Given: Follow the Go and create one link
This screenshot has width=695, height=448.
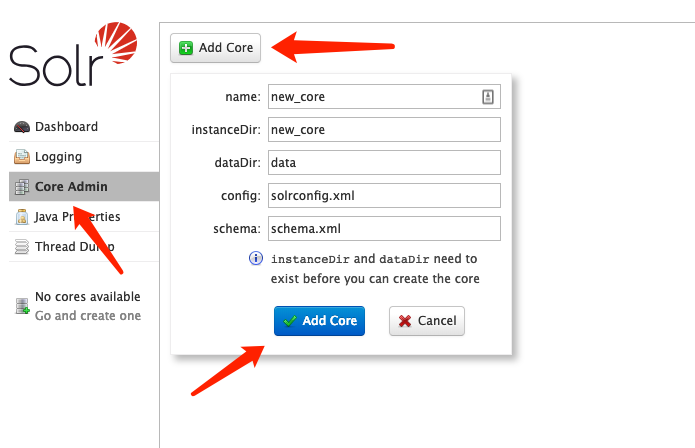Looking at the screenshot, I should tap(88, 316).
